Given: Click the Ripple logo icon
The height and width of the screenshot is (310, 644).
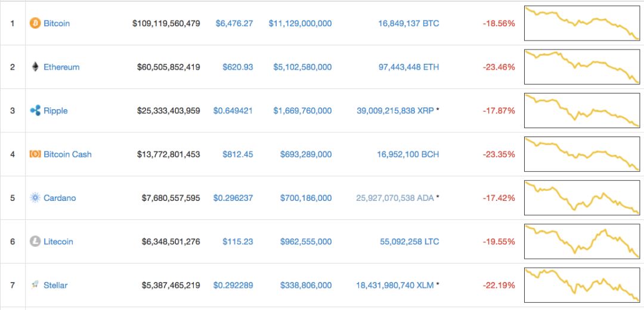Looking at the screenshot, I should 35,110.
